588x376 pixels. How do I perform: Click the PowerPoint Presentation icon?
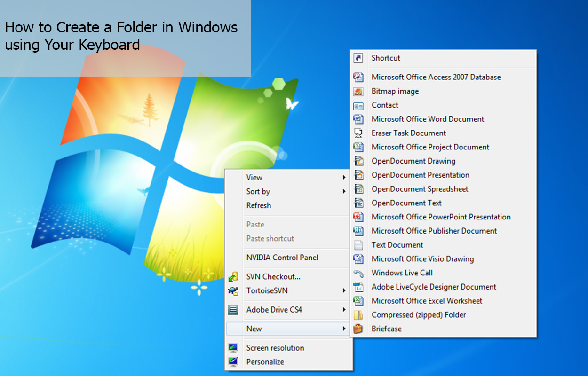tap(358, 217)
